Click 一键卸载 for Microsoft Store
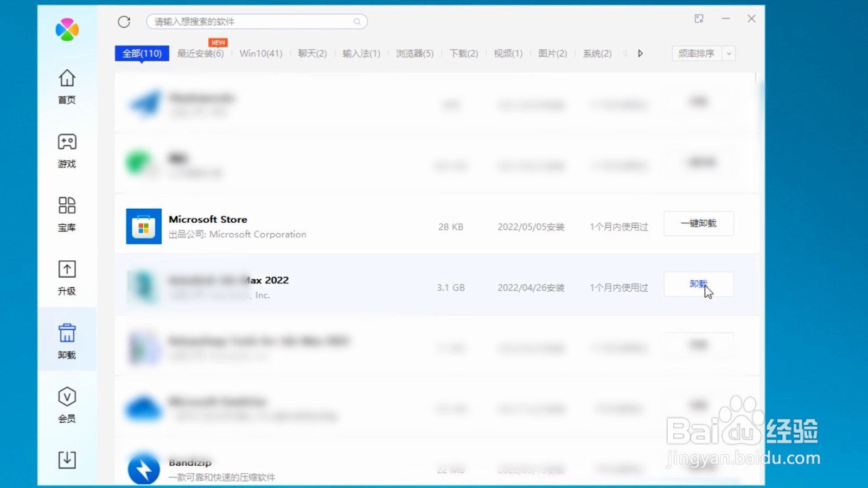Image resolution: width=868 pixels, height=488 pixels. [x=699, y=223]
